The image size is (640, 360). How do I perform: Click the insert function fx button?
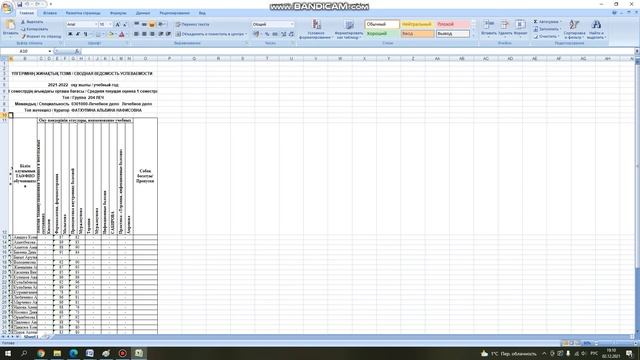pyautogui.click(x=78, y=51)
